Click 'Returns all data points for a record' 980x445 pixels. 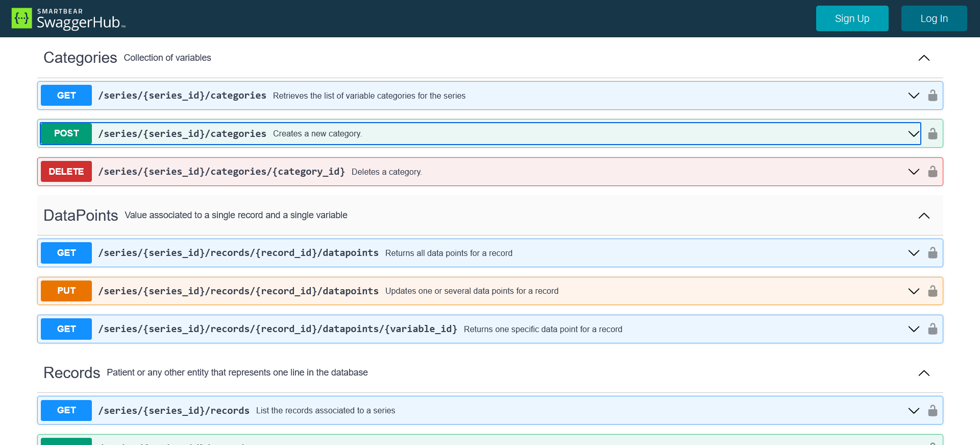[x=449, y=253]
